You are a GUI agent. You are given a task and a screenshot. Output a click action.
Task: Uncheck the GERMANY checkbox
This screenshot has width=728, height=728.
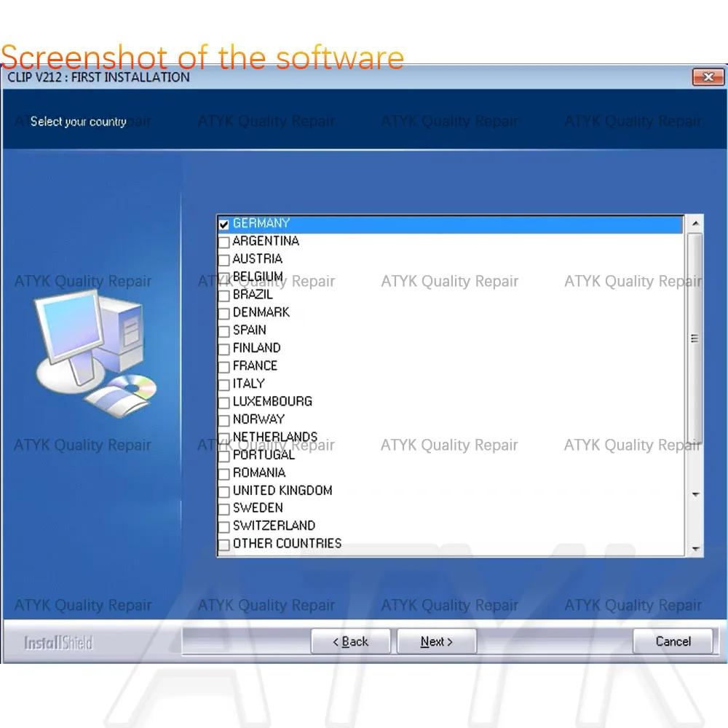point(223,224)
